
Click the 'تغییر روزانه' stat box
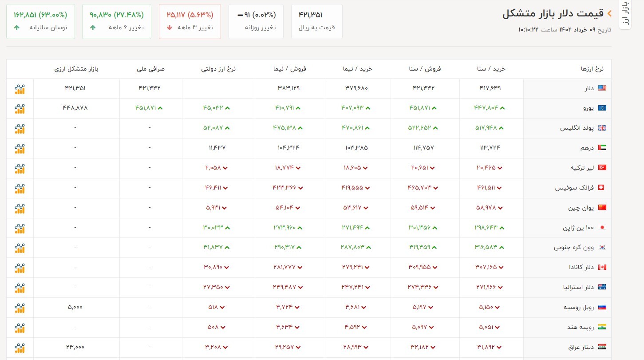click(x=256, y=21)
